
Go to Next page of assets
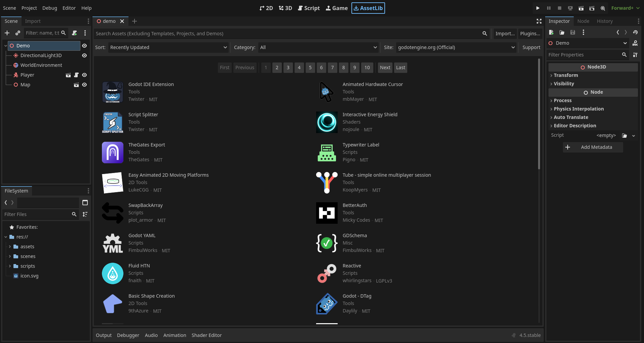tap(385, 68)
